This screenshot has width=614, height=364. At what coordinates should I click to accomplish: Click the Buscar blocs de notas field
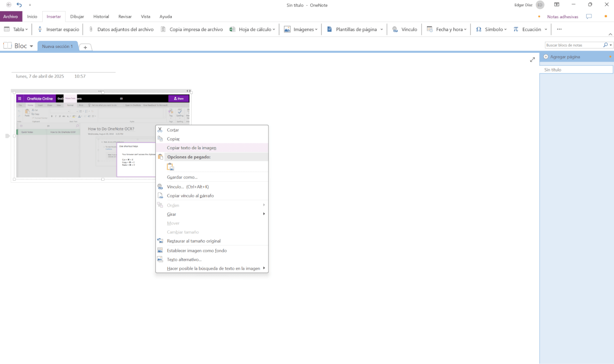[x=573, y=45]
